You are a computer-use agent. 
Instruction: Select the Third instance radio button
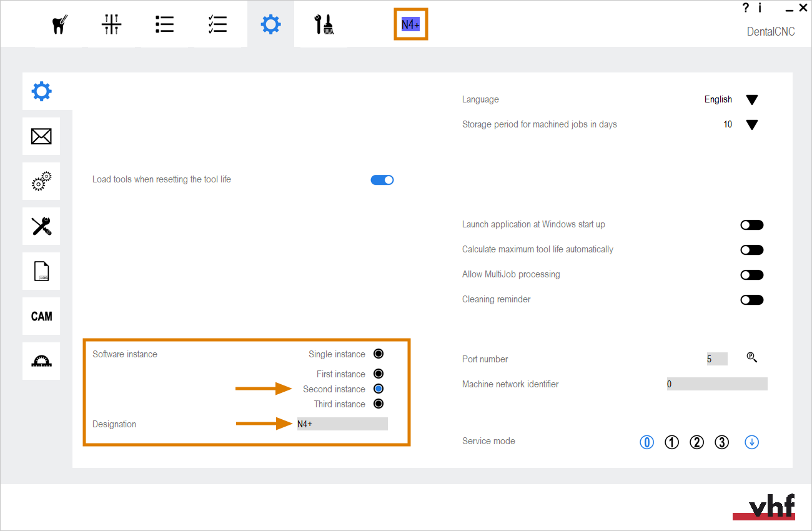(x=378, y=404)
